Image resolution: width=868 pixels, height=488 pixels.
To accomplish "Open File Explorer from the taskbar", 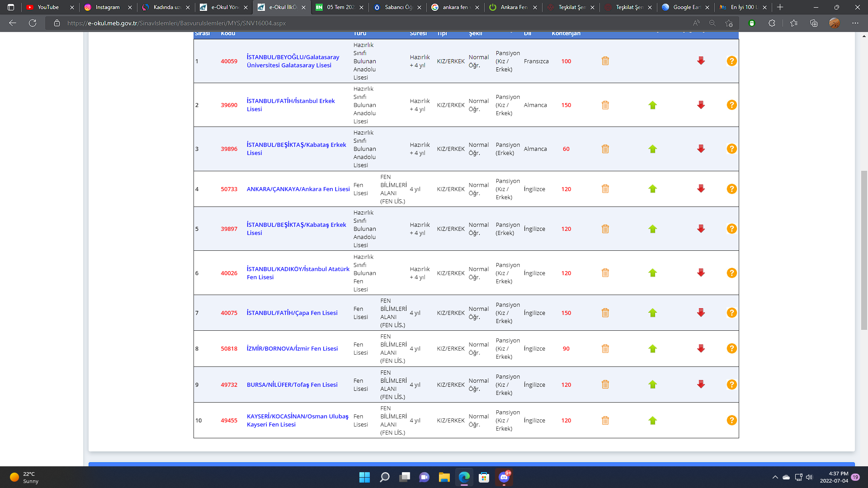I will coord(444,477).
